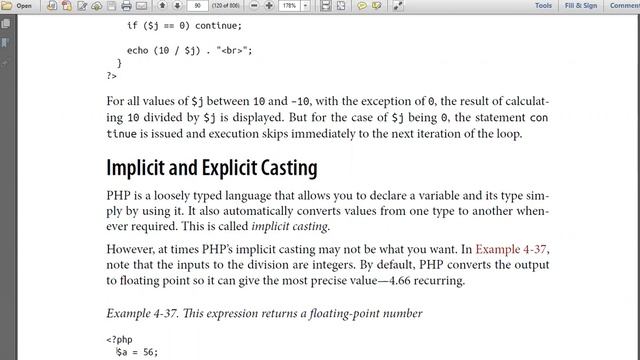The image size is (640, 360).
Task: Click the code line $a = 56;
Action: coord(138,352)
